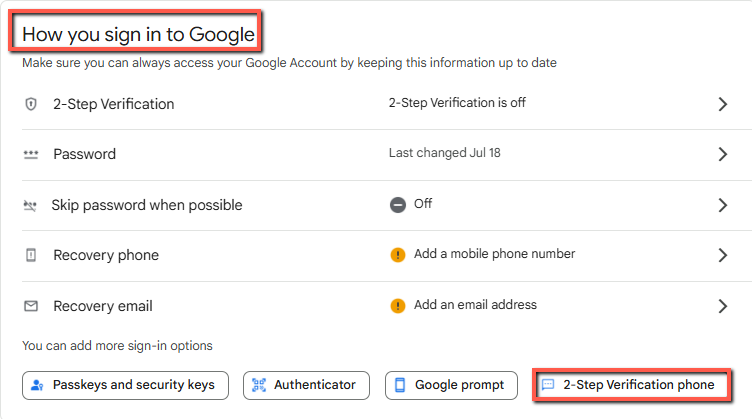Expand the 2-Step Verification row chevron

pyautogui.click(x=723, y=104)
